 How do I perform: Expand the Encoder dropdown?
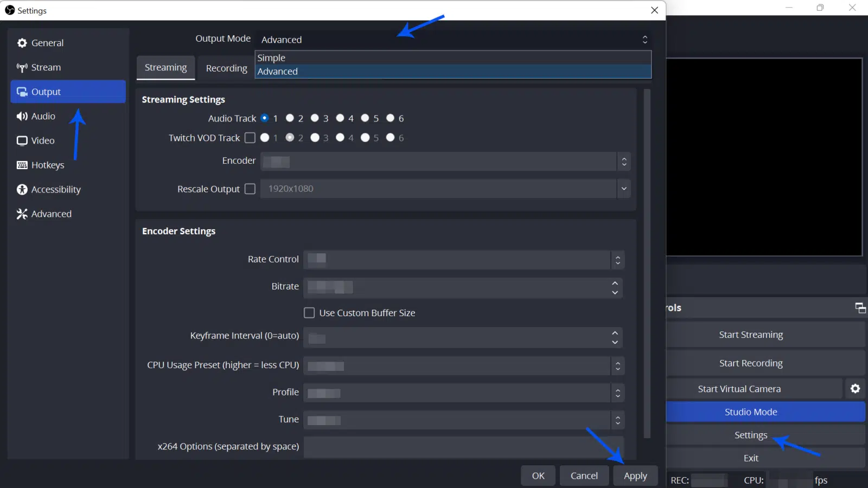(624, 162)
